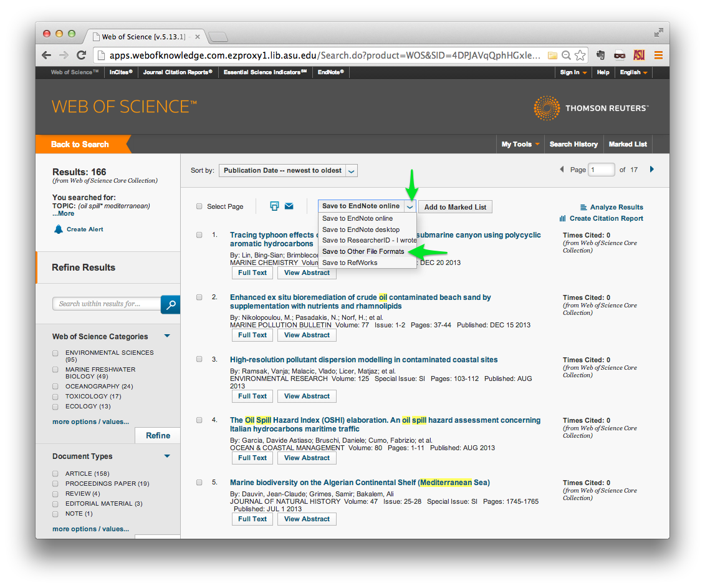Image resolution: width=705 pixels, height=588 pixels.
Task: Open the My Tools dropdown
Action: click(x=520, y=145)
